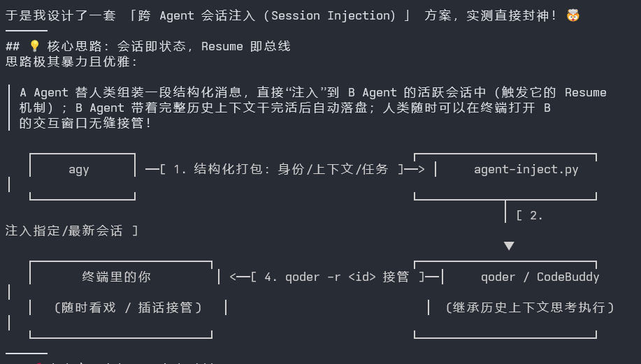
Task: Click the exploding head emoji
Action: (572, 15)
